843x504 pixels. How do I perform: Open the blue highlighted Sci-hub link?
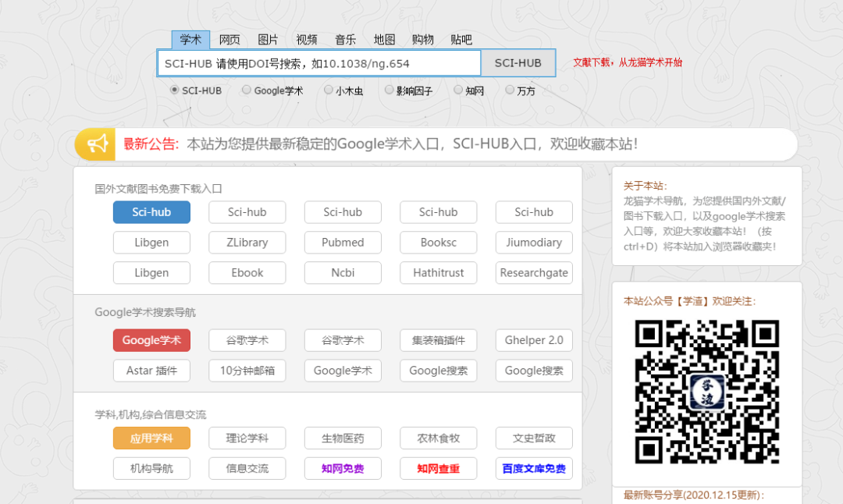pyautogui.click(x=151, y=212)
